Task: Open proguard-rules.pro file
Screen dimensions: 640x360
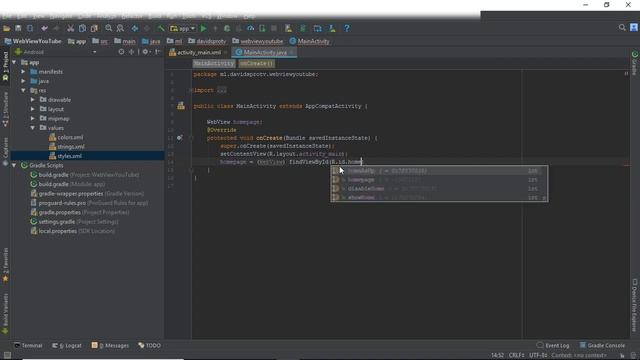Action: [89, 203]
